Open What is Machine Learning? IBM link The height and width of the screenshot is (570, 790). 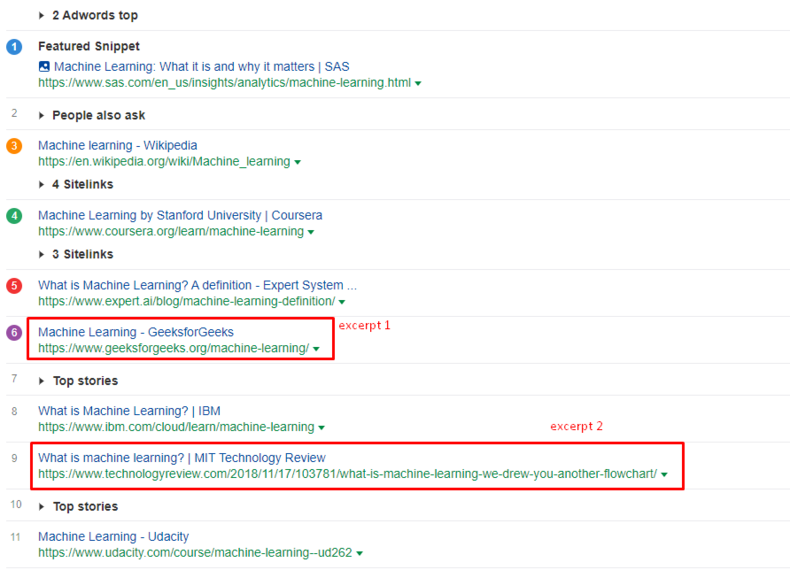pos(129,411)
